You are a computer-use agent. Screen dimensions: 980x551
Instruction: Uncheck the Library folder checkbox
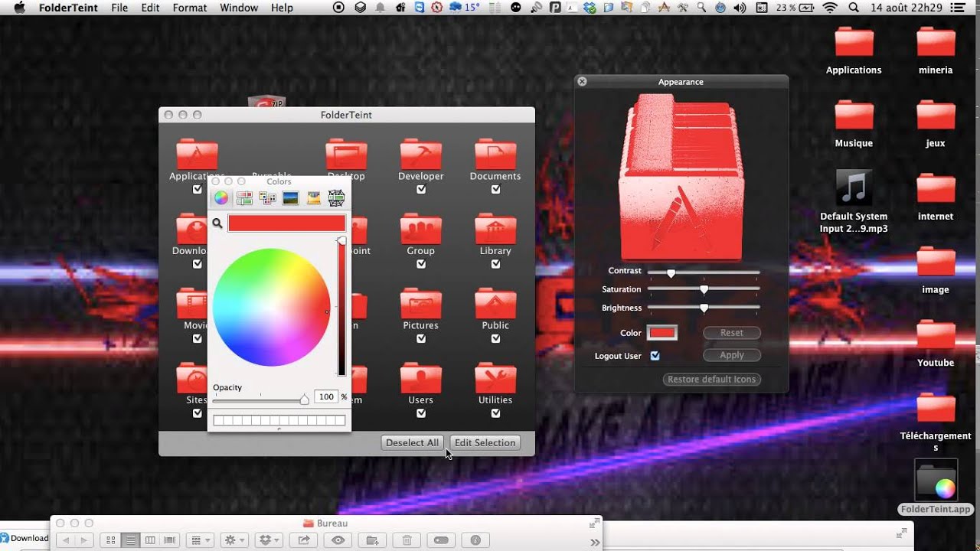(495, 264)
